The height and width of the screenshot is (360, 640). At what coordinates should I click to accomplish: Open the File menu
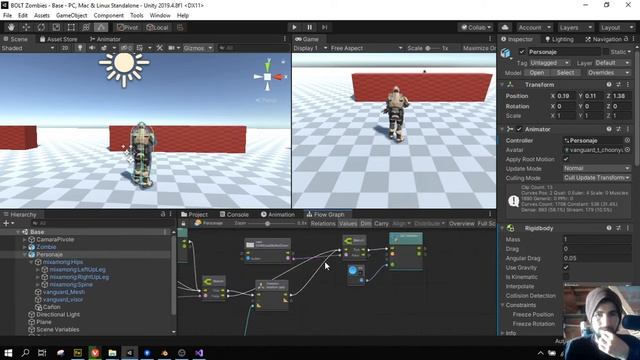(7, 16)
